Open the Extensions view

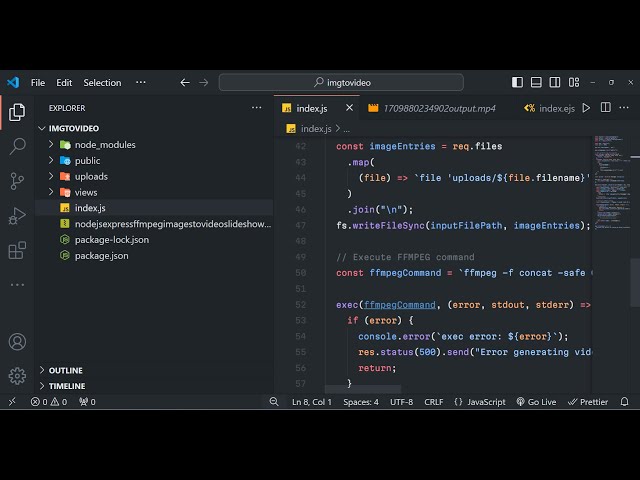coord(17,250)
